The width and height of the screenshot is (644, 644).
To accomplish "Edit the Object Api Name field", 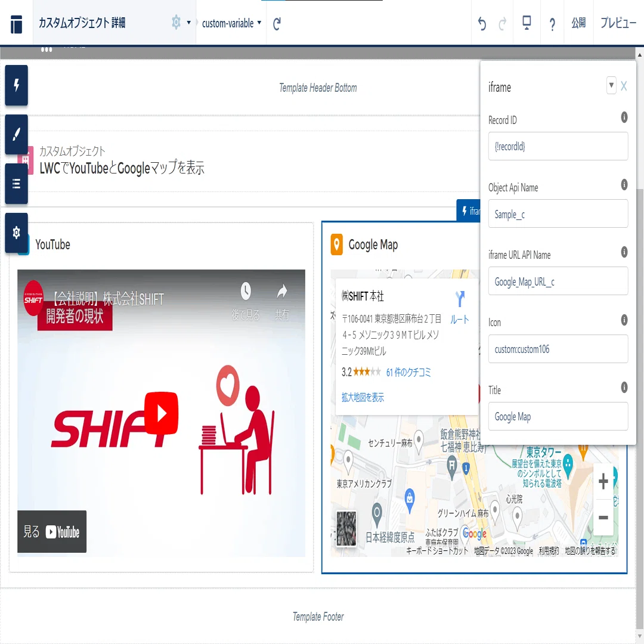I will click(x=558, y=213).
